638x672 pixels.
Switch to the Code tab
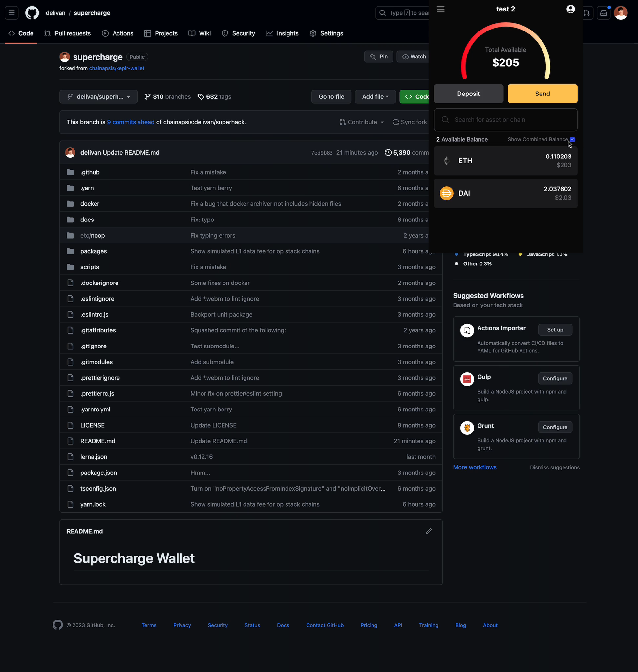tap(21, 33)
